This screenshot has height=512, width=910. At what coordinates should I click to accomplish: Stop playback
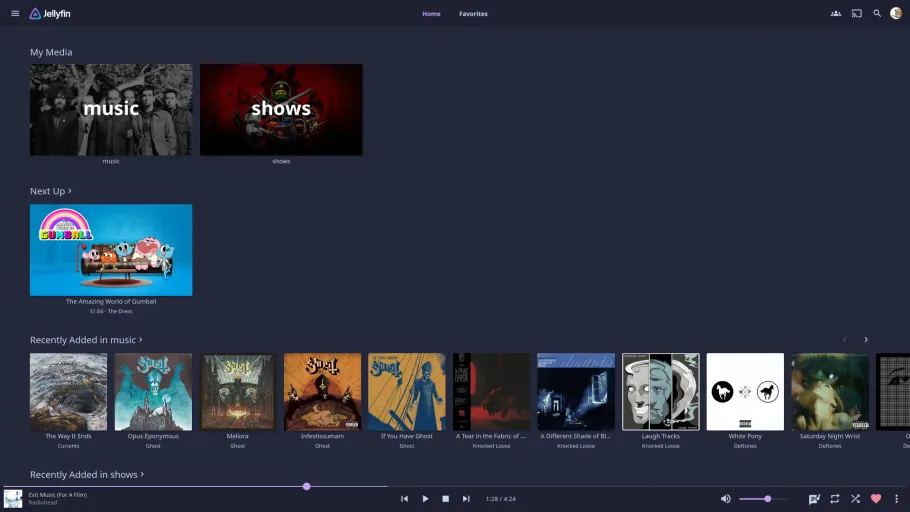[x=446, y=499]
